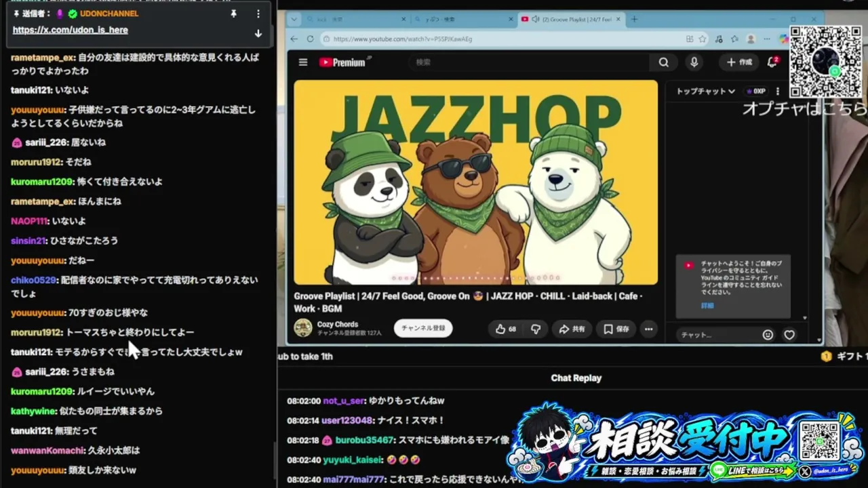Subscribe with the チャンネル登録 button
Image resolution: width=868 pixels, height=488 pixels.
[423, 328]
